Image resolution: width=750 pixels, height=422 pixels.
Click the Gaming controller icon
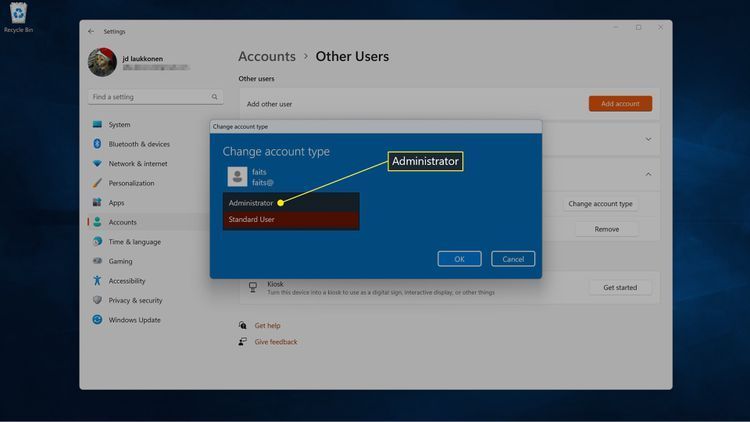point(97,261)
